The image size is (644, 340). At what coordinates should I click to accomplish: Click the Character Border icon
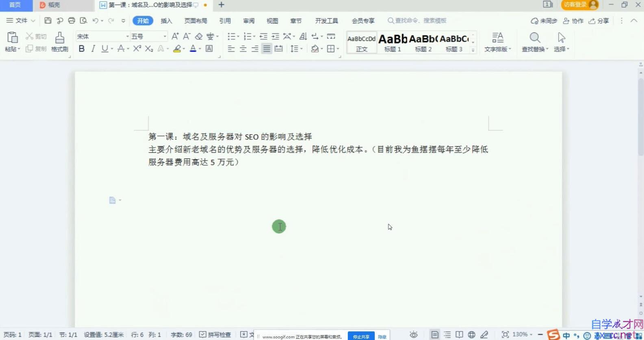209,49
